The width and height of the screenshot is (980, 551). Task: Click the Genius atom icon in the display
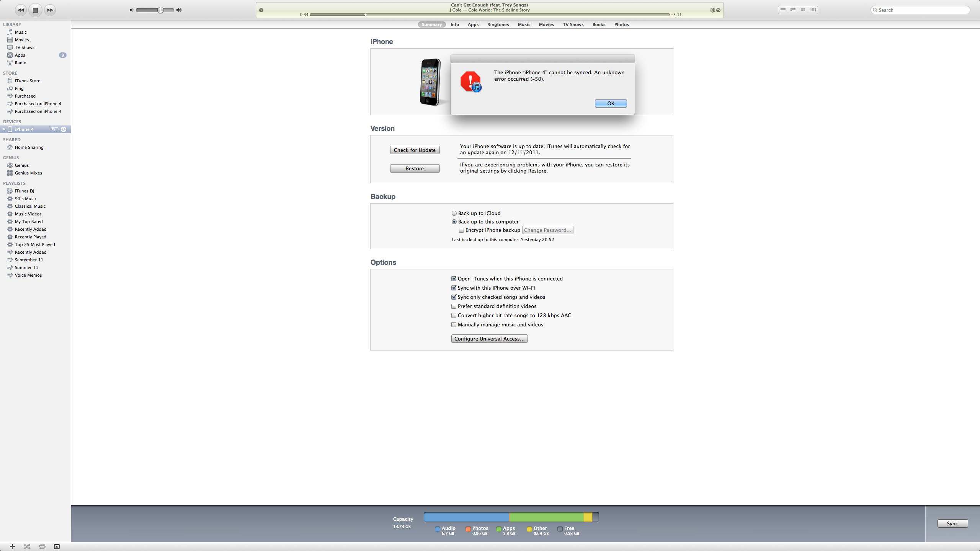(712, 10)
